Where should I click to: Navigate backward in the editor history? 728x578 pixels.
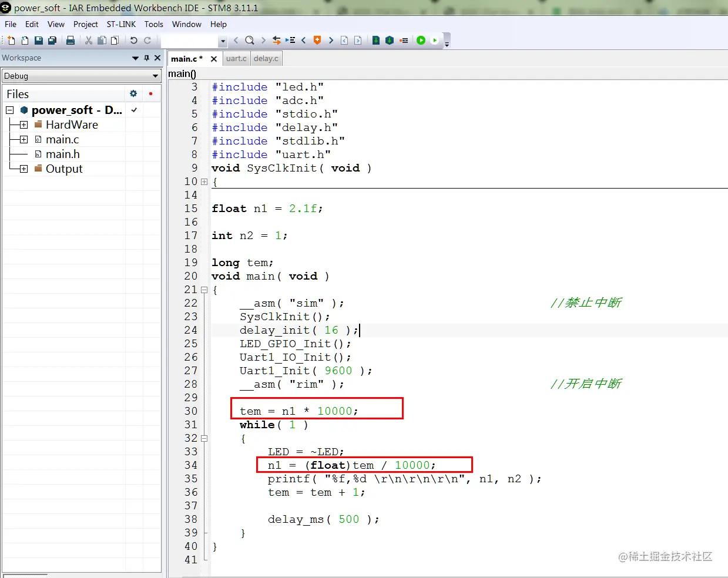(344, 41)
